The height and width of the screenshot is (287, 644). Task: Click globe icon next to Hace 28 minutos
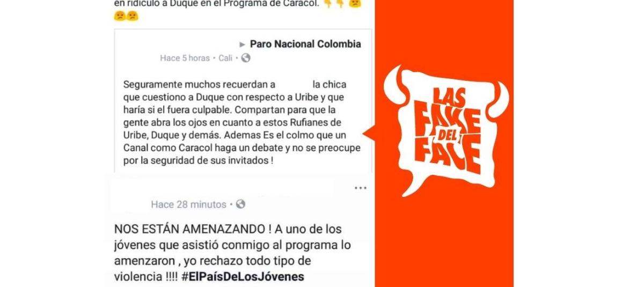tap(240, 204)
